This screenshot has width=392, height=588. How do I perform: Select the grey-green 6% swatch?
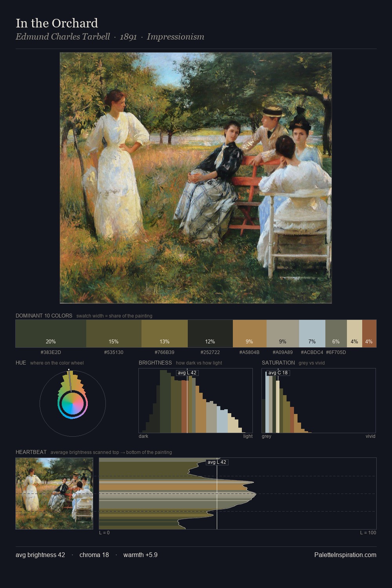336,334
